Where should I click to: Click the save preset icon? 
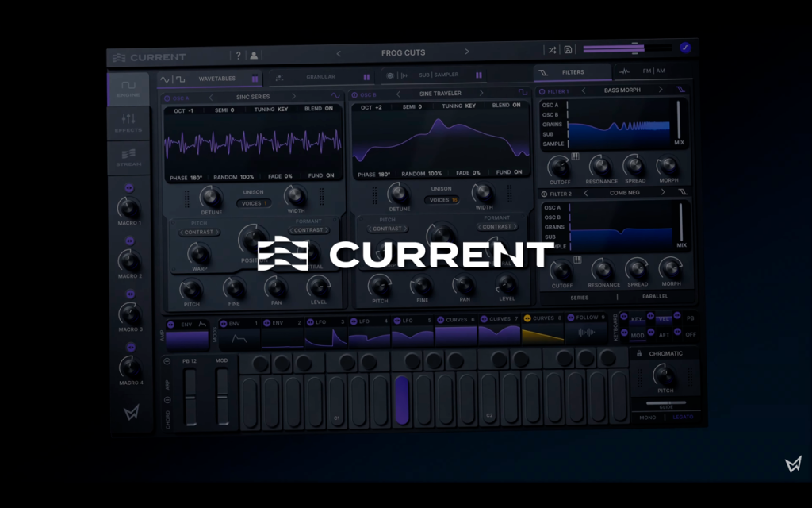pos(568,50)
